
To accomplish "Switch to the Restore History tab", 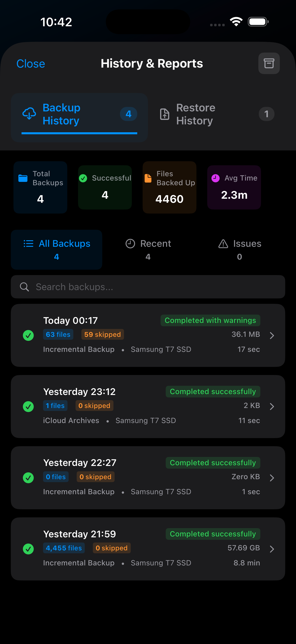I will tap(216, 114).
